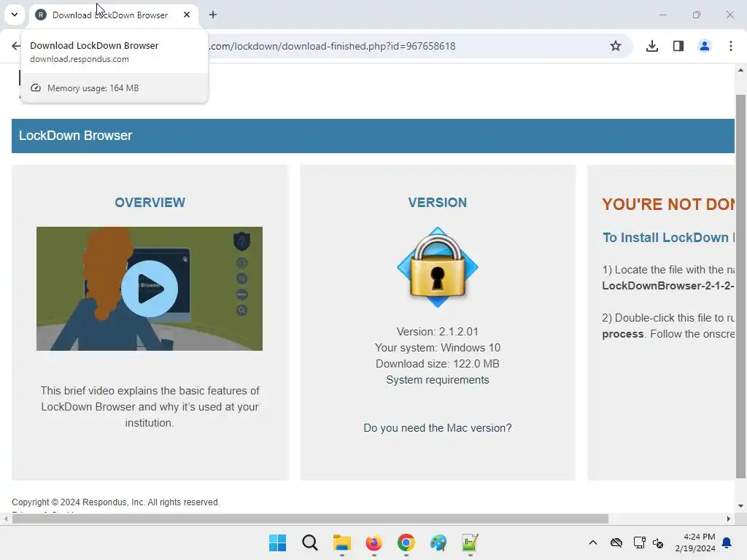
Task: Switch to Chrome in the taskbar
Action: [406, 542]
